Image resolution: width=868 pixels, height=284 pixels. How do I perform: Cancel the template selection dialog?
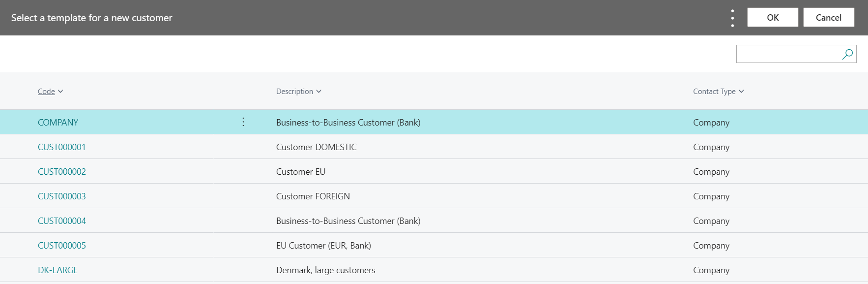829,18
